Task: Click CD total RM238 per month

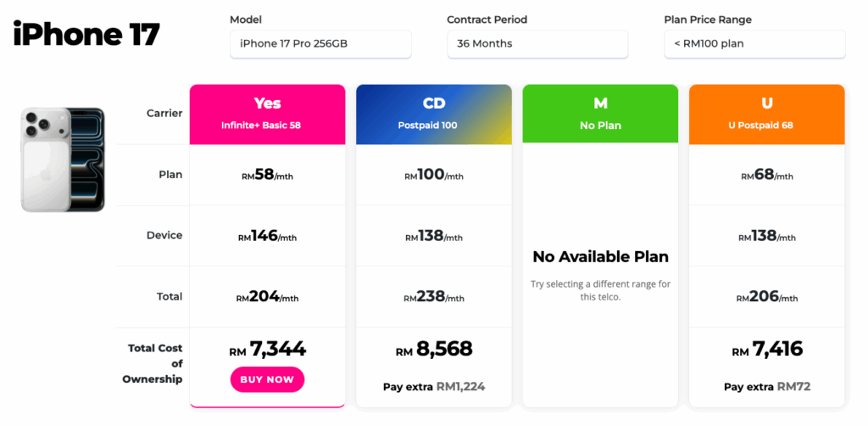Action: [433, 297]
